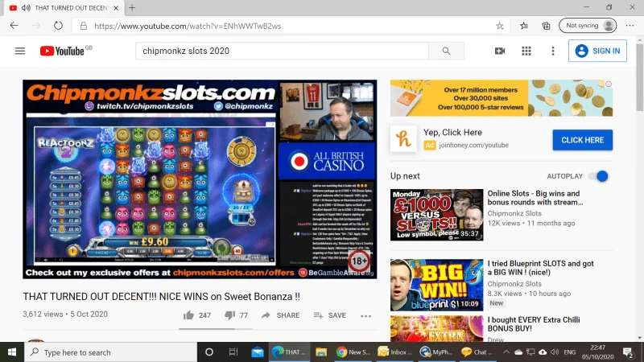Open Online Slots - Big wins video title
The width and height of the screenshot is (644, 362).
pyautogui.click(x=535, y=198)
